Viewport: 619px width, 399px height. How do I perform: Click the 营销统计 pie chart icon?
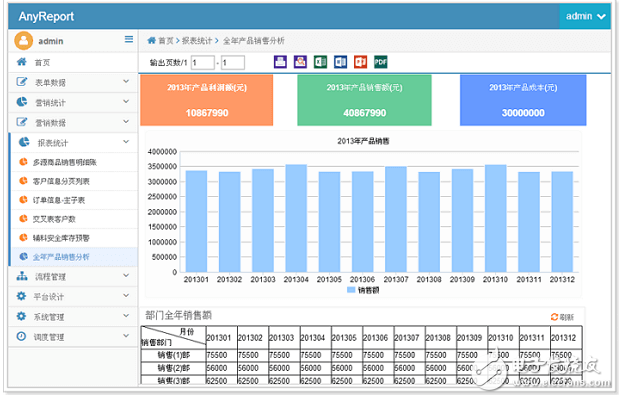(21, 102)
